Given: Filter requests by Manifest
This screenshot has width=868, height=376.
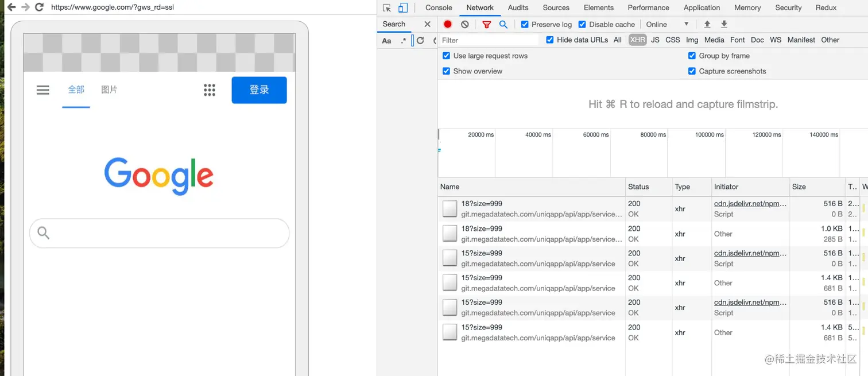Looking at the screenshot, I should [x=801, y=40].
